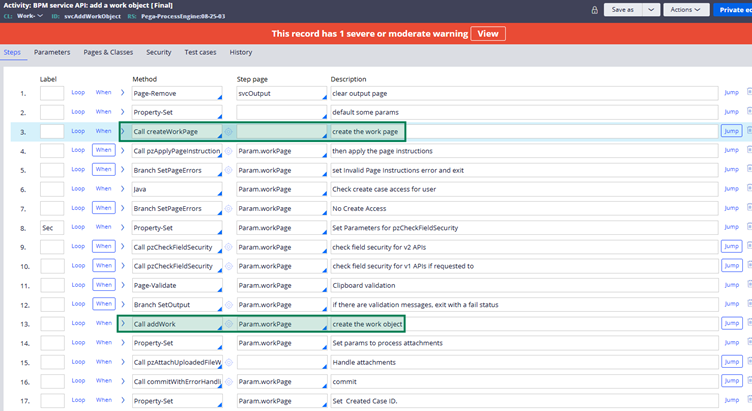This screenshot has width=752, height=411.
Task: Open dropdown arrow next to Save as
Action: 652,10
